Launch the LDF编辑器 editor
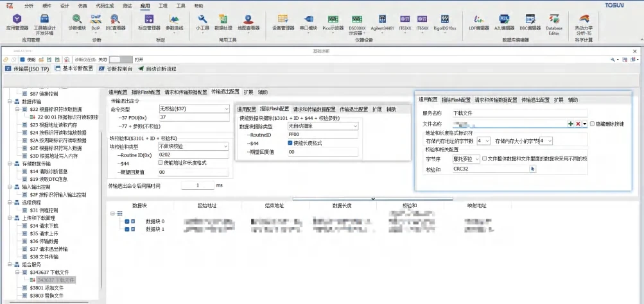The width and height of the screenshot is (644, 304). [479, 22]
